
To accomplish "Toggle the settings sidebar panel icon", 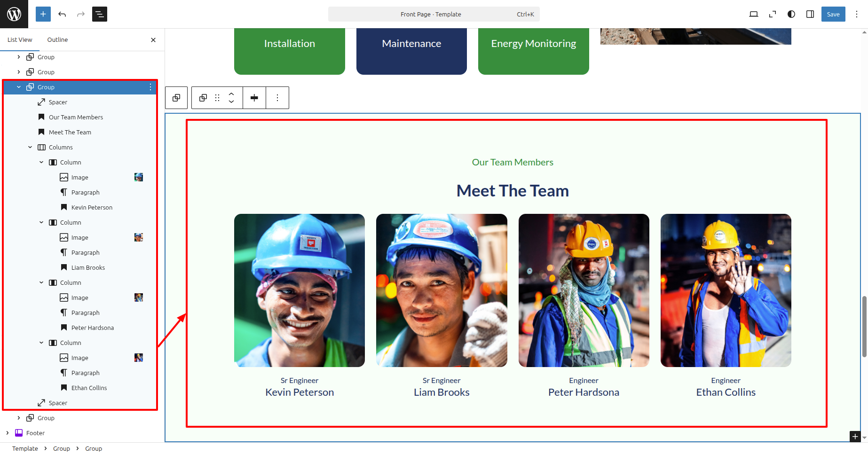I will point(810,14).
